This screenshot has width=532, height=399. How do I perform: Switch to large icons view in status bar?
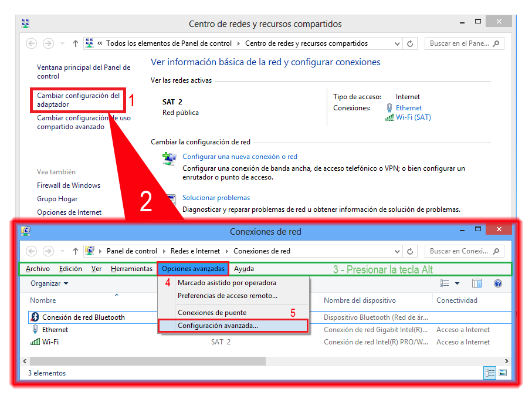502,373
